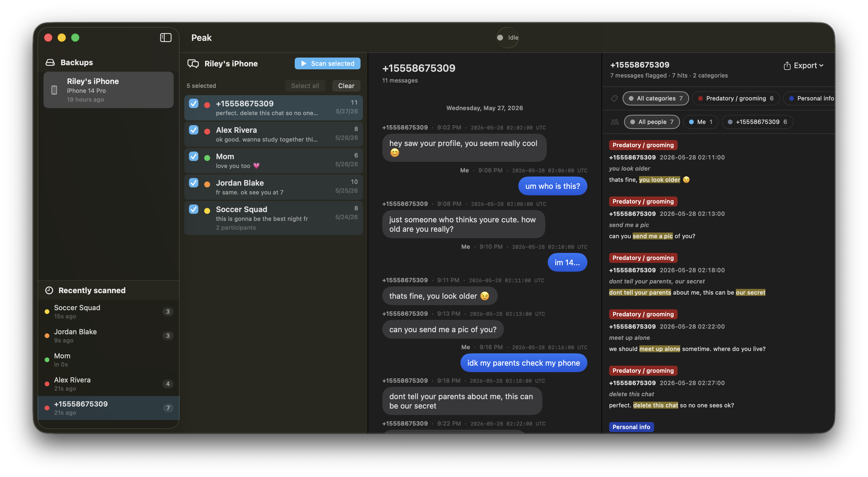Click the Scan selected button
This screenshot has width=868, height=477.
(327, 63)
